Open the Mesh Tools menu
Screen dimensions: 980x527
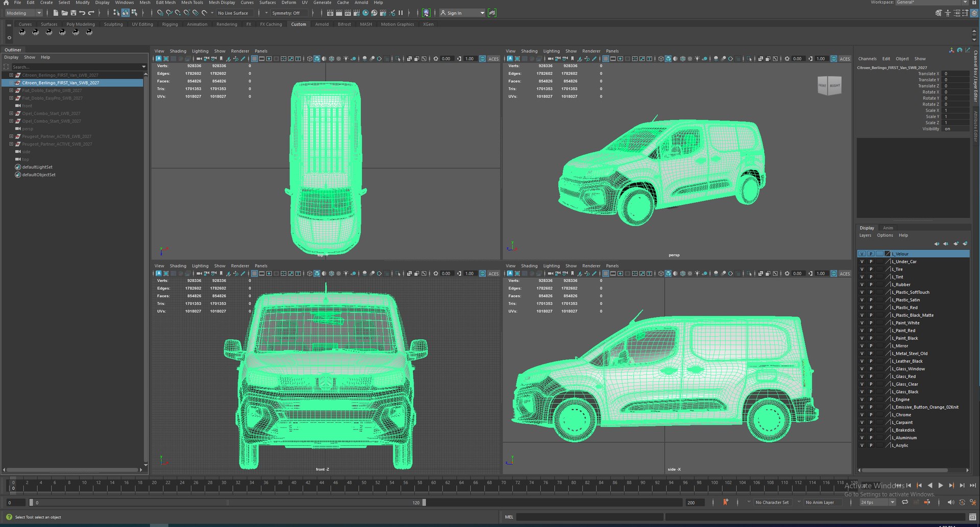click(192, 3)
